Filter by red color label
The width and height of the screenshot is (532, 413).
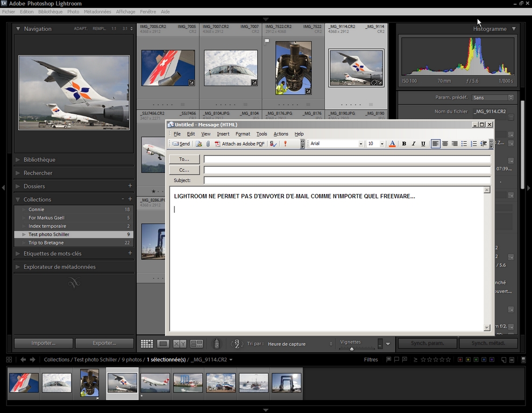coord(460,360)
